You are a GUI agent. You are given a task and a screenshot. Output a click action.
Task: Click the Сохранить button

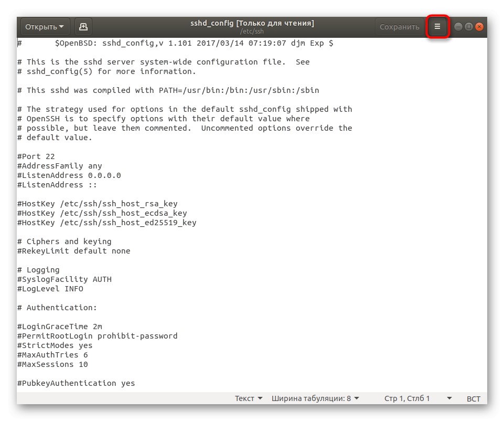(x=399, y=27)
